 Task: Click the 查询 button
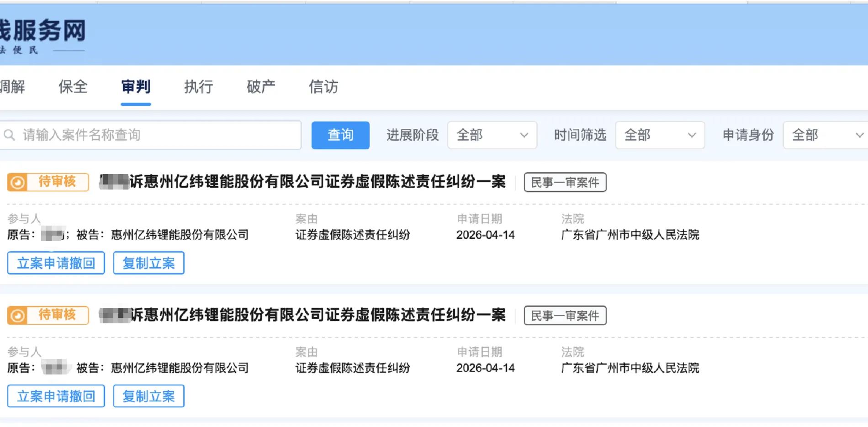pos(340,135)
